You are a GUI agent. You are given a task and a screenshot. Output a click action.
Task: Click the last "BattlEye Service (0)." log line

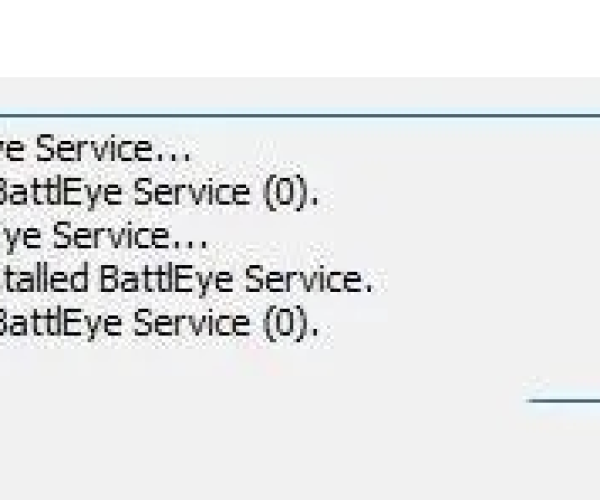(158, 323)
